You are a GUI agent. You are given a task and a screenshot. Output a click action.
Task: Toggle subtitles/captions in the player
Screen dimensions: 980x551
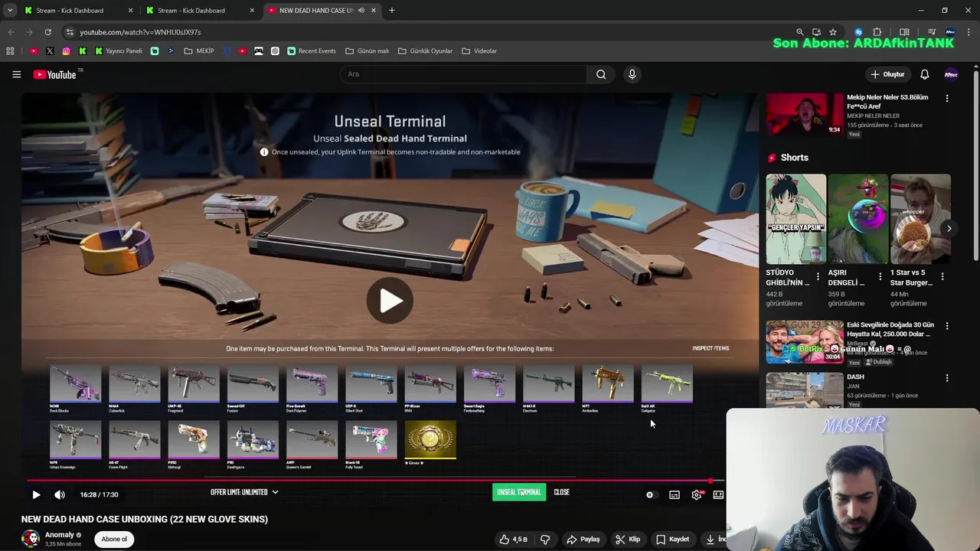pyautogui.click(x=675, y=494)
